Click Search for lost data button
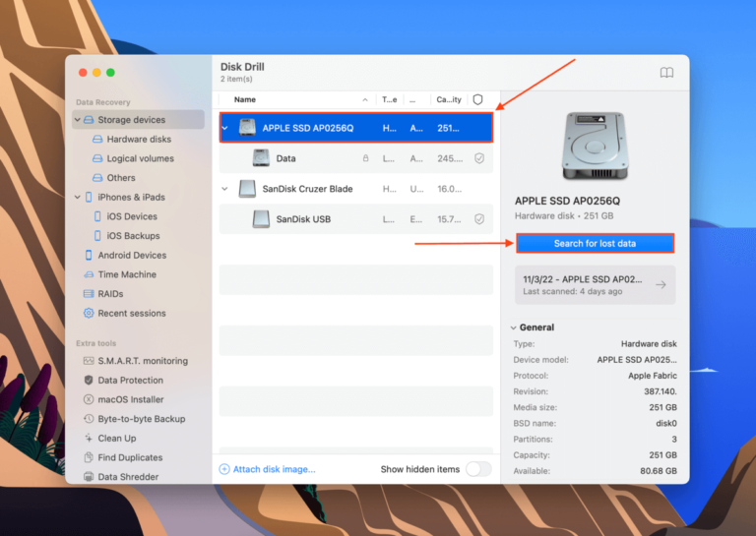 pyautogui.click(x=595, y=243)
